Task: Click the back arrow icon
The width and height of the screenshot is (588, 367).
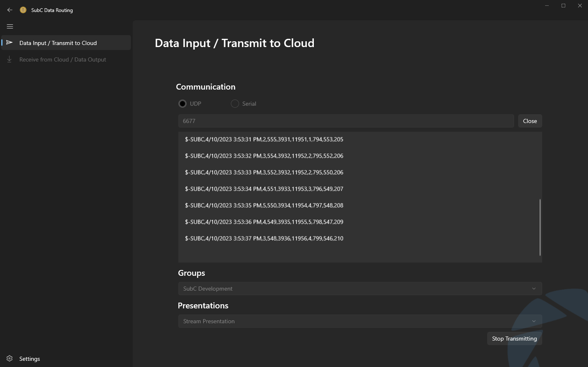Action: pos(10,10)
